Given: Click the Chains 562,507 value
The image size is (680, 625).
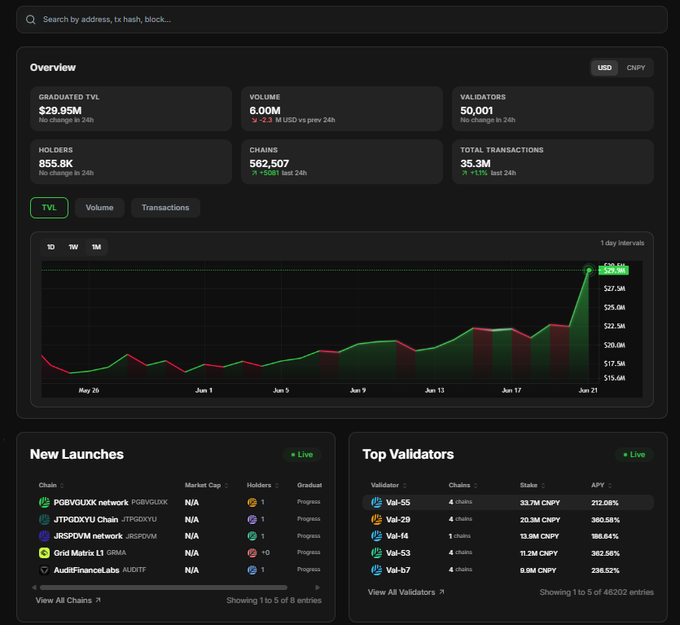Looking at the screenshot, I should coord(269,164).
